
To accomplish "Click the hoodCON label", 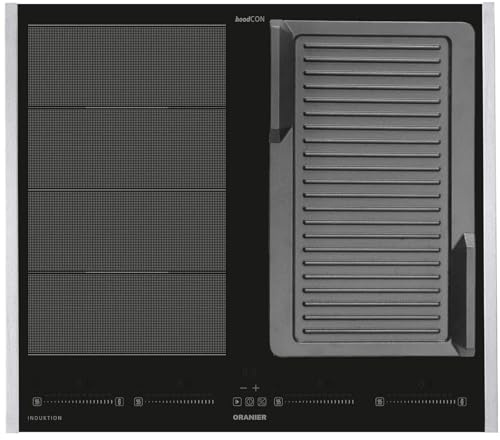I will coord(250,19).
